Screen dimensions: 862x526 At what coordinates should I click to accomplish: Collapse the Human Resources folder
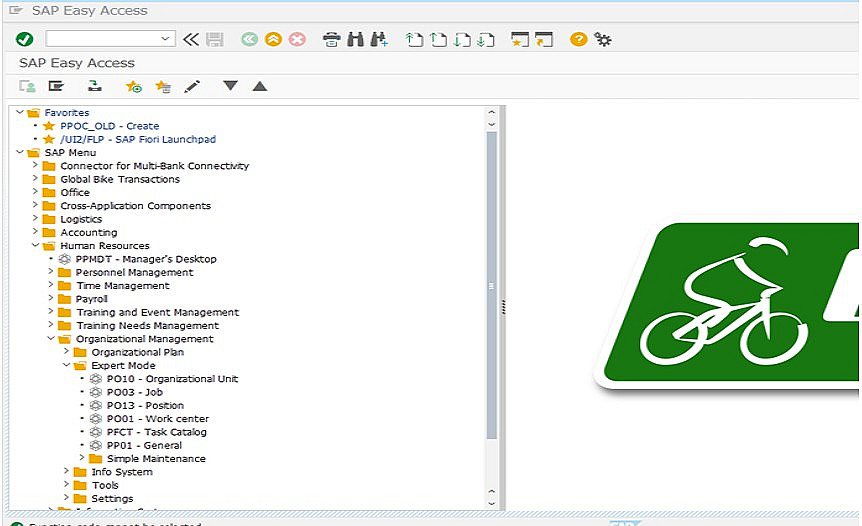(x=35, y=245)
